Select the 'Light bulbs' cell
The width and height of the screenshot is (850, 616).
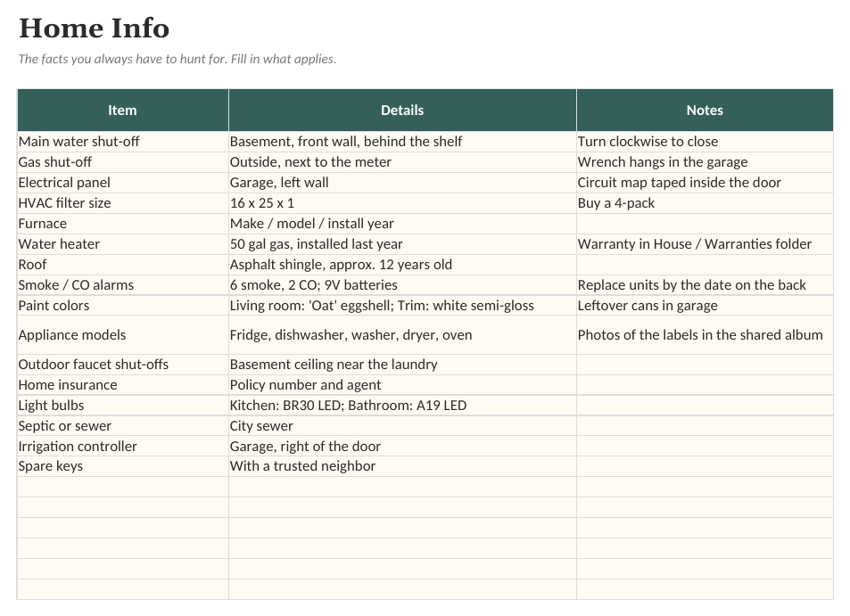tap(123, 406)
